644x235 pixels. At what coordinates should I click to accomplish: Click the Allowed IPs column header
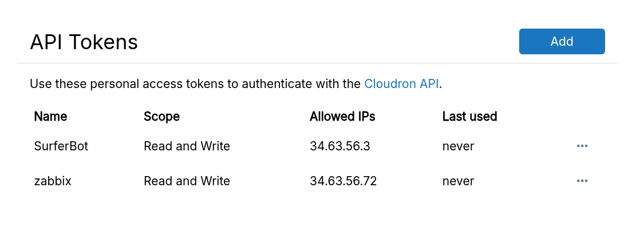[342, 117]
